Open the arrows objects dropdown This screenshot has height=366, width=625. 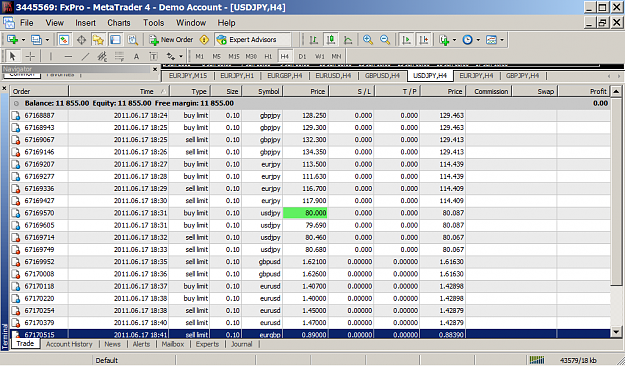[175, 57]
